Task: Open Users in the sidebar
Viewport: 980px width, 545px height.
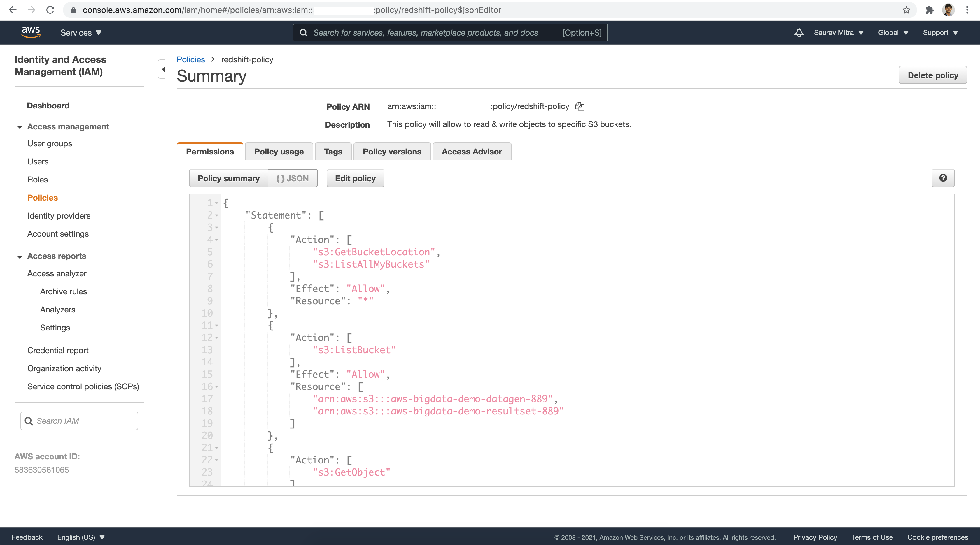Action: click(x=38, y=161)
